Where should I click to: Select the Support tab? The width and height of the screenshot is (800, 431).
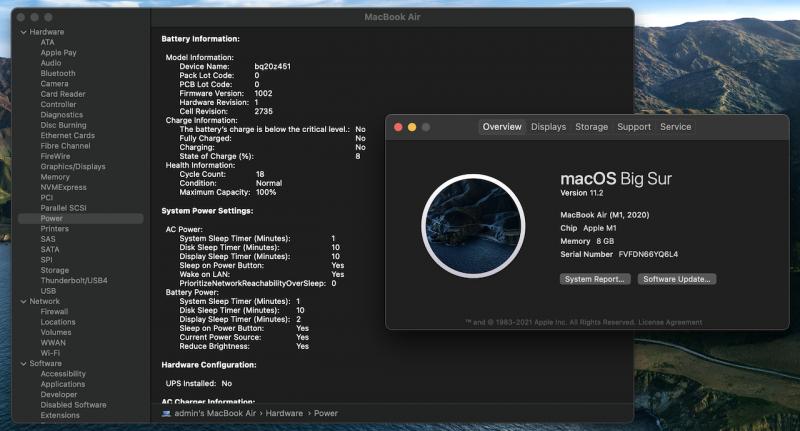coord(633,127)
